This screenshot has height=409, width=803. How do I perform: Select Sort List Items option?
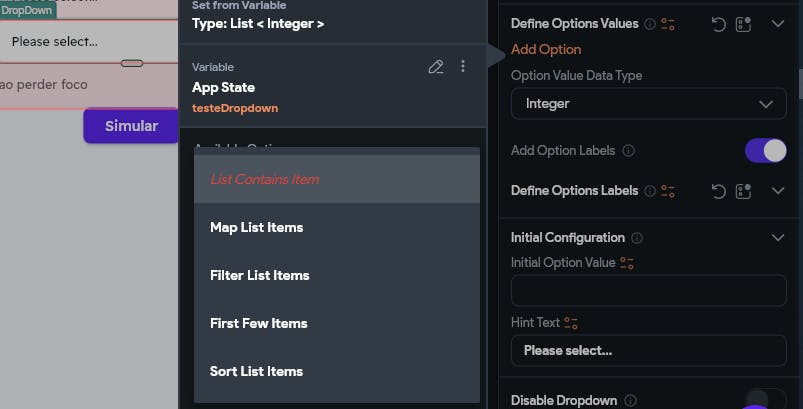256,371
